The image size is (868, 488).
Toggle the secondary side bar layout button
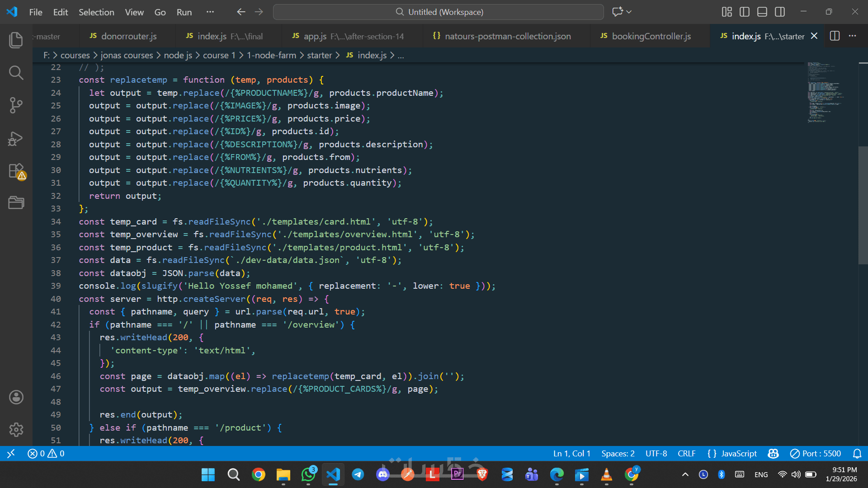click(780, 12)
